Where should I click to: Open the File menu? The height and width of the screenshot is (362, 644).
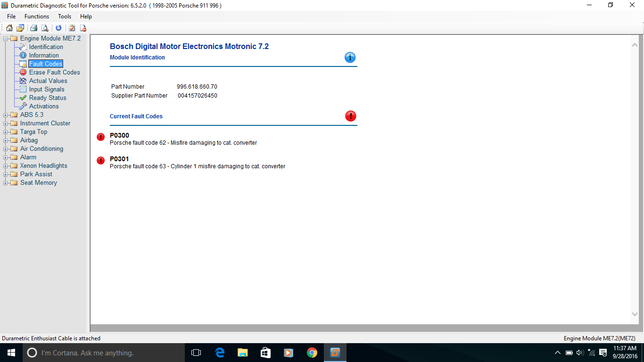pos(11,16)
